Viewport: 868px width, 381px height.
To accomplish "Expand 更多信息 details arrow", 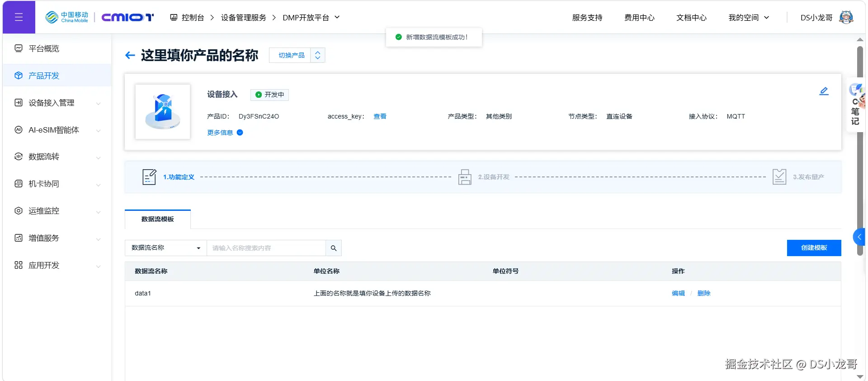I will 240,133.
